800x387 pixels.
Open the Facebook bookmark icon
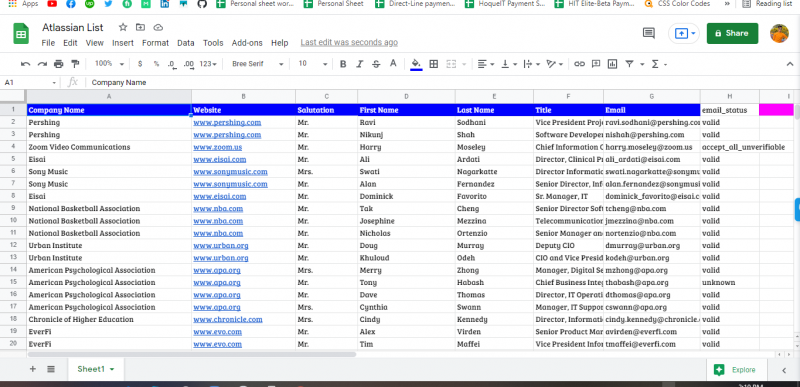click(x=71, y=4)
